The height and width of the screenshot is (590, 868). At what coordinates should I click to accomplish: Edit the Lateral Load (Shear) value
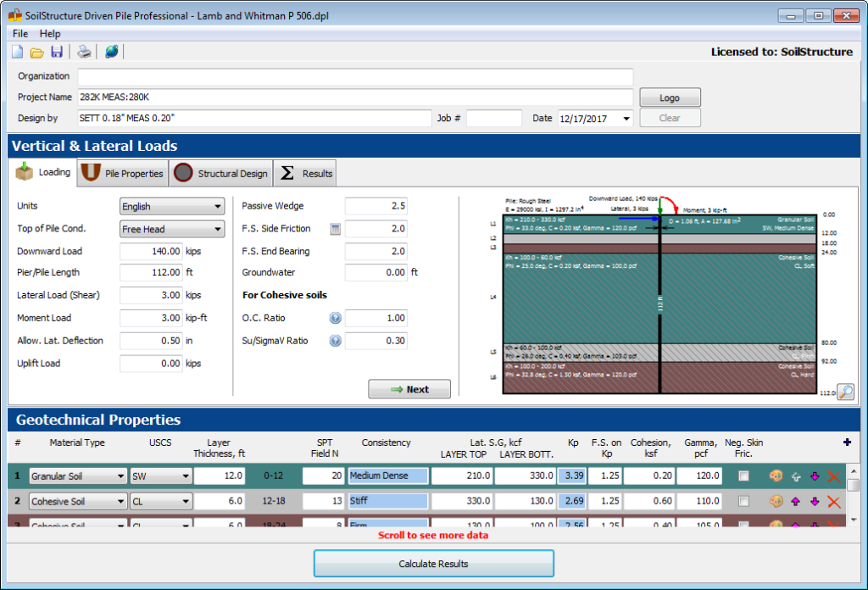pyautogui.click(x=151, y=296)
